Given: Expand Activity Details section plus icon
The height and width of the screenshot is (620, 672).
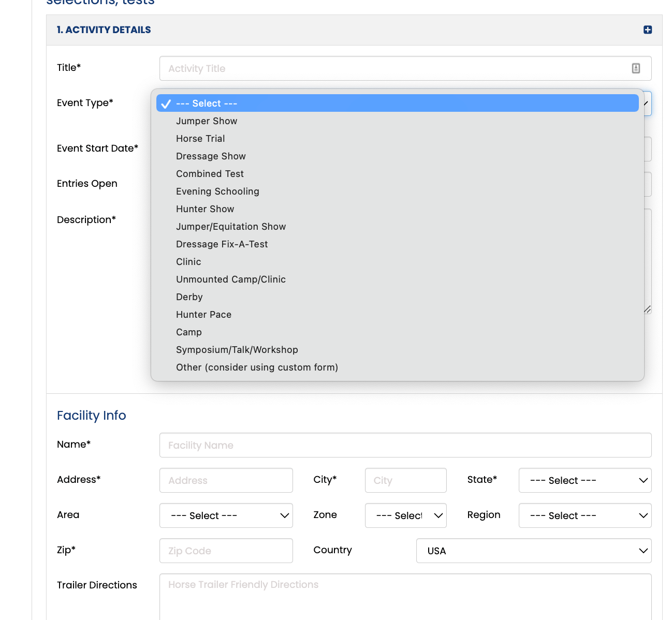Looking at the screenshot, I should [647, 30].
